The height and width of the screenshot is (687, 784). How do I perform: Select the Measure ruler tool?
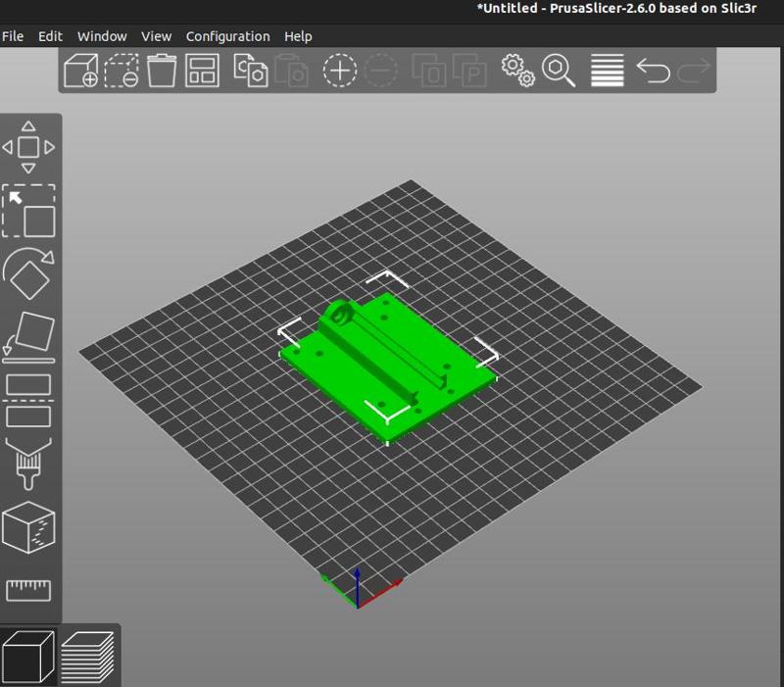tap(28, 589)
